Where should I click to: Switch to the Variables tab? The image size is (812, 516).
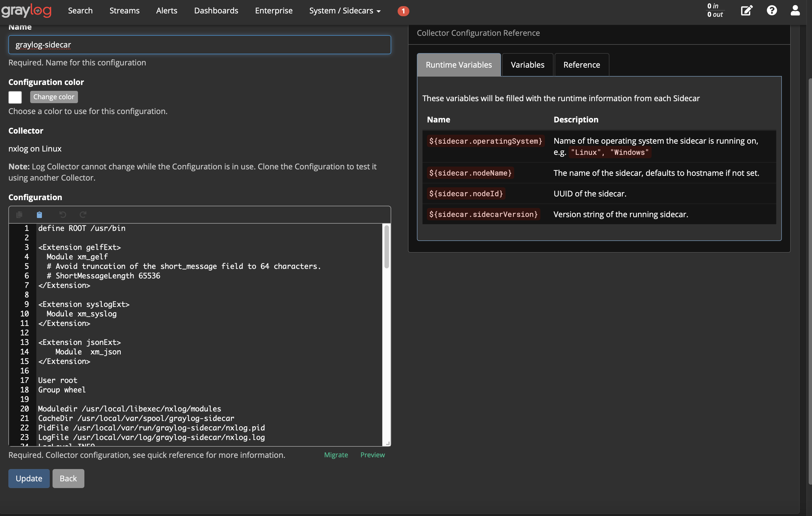(x=527, y=64)
